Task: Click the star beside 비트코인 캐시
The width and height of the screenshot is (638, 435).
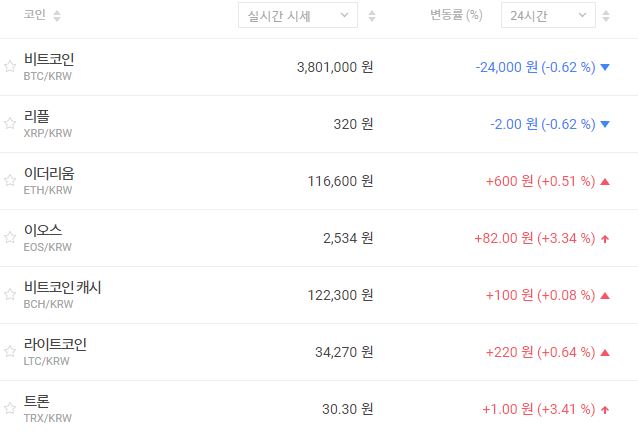Action: [x=10, y=295]
